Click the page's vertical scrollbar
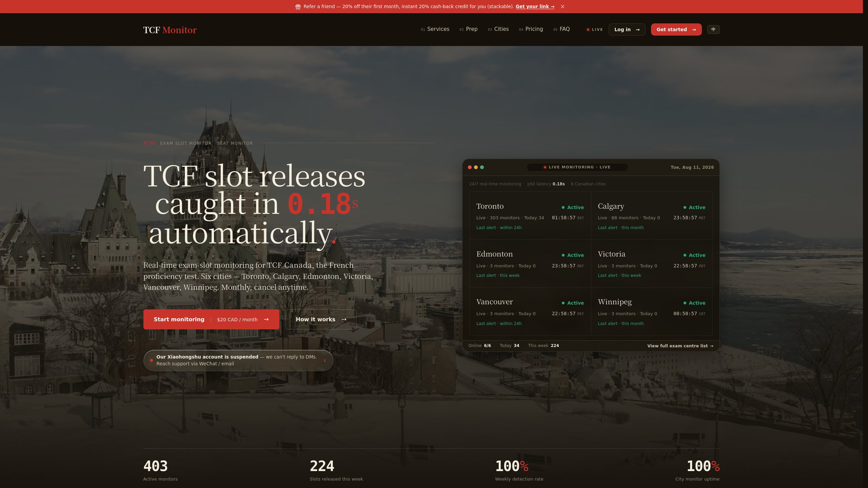Viewport: 868px width, 488px height. tap(865, 244)
